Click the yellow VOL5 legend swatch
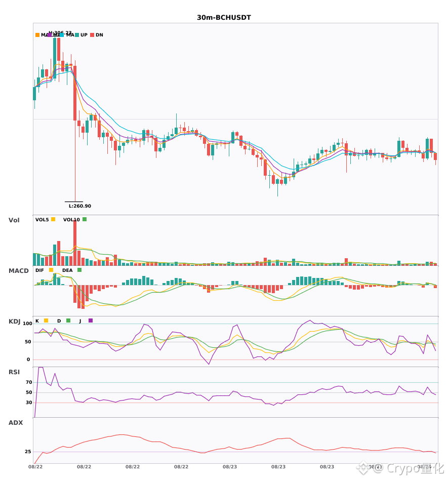Screen dimensions: 448x481 point(53,219)
